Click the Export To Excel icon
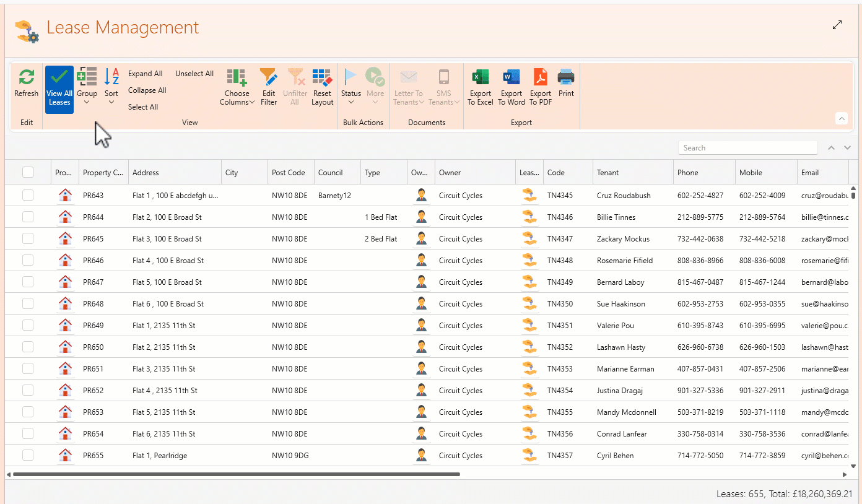The height and width of the screenshot is (504, 862). click(x=480, y=77)
